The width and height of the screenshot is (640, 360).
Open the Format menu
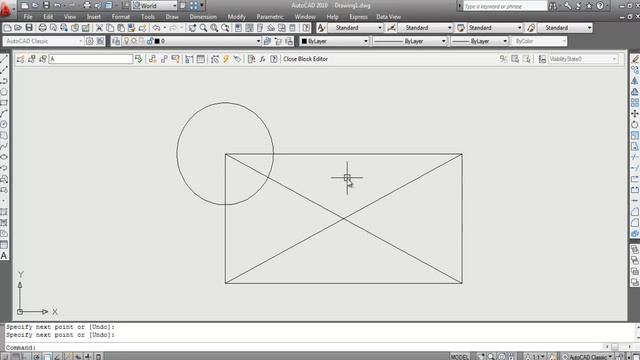pyautogui.click(x=121, y=17)
